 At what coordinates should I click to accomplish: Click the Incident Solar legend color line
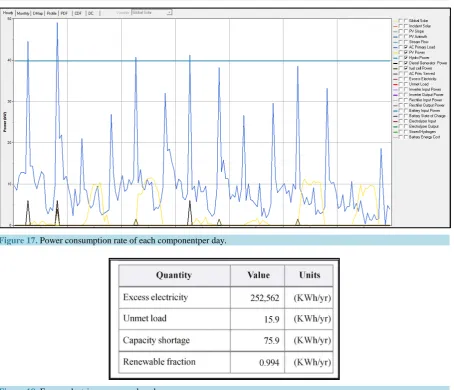click(x=395, y=26)
